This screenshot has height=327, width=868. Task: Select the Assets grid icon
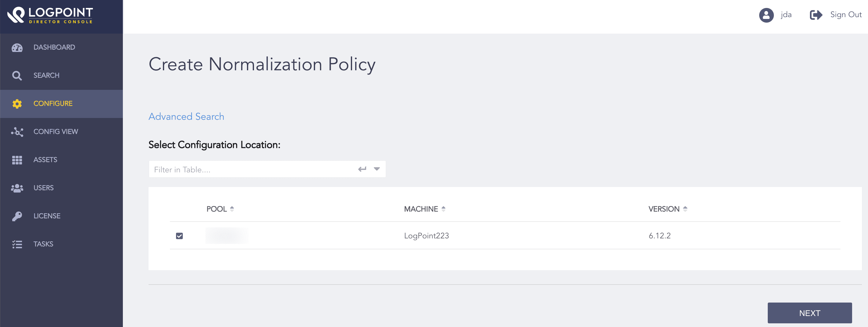17,160
